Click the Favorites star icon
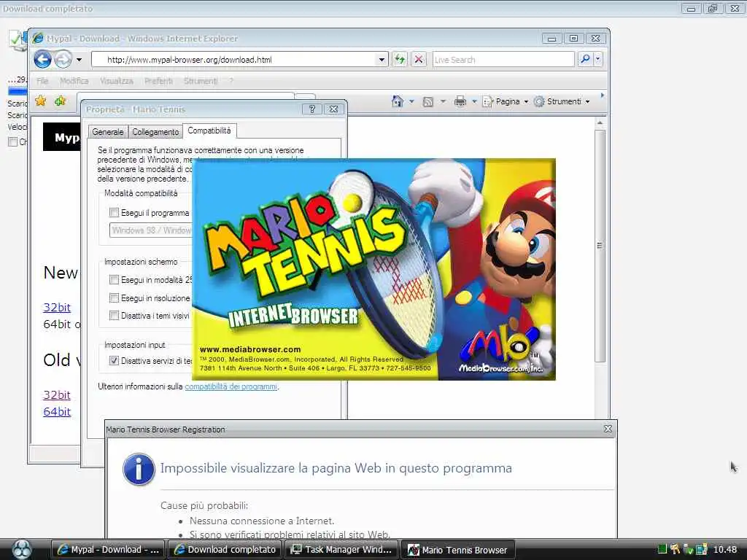Viewport: 747px width, 560px height. 41,101
